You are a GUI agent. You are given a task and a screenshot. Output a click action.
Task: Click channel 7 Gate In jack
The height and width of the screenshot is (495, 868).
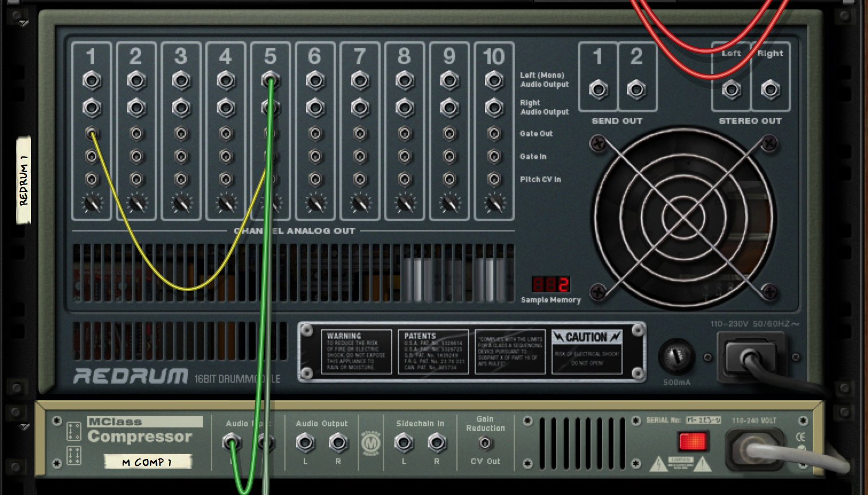[x=360, y=156]
